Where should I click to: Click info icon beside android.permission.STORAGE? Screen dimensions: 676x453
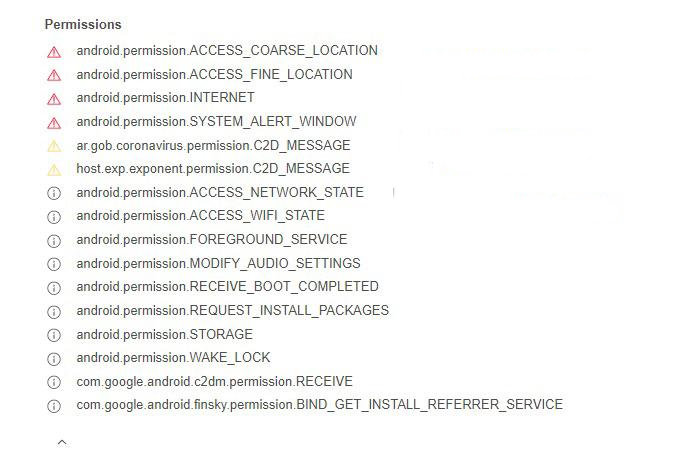click(54, 335)
